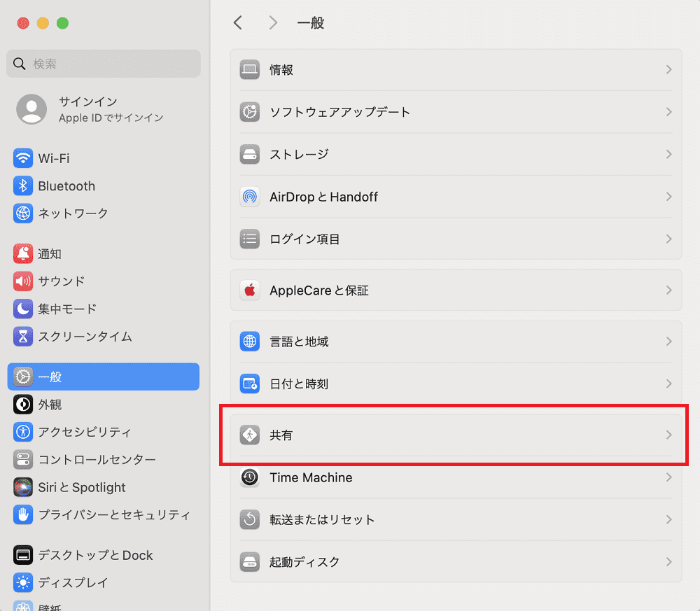
Task: Open アクセシビリティ icon in sidebar
Action: click(23, 432)
